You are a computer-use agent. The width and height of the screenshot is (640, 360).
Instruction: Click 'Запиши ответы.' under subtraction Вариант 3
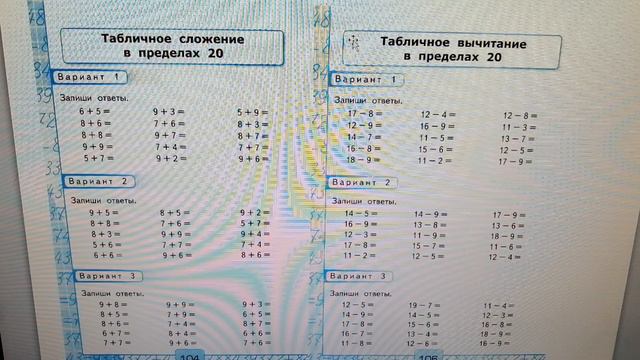tap(361, 293)
